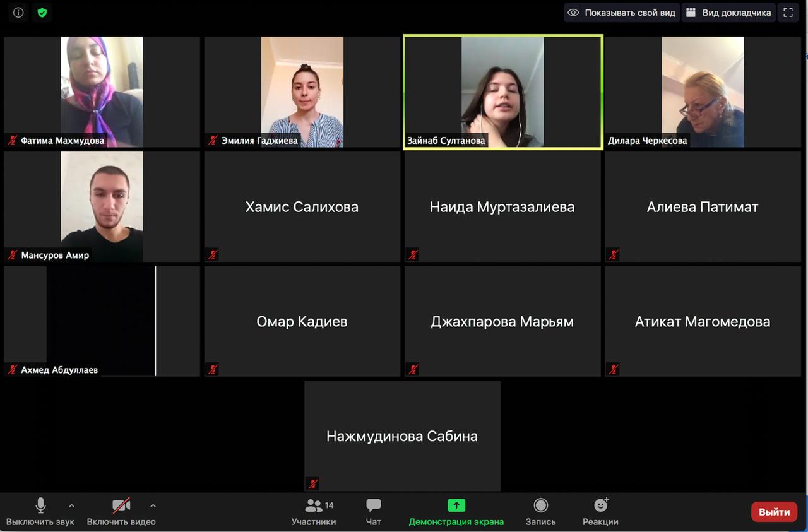This screenshot has height=532, width=808.
Task: Click Атикат Магомедова participant name
Action: (x=703, y=322)
